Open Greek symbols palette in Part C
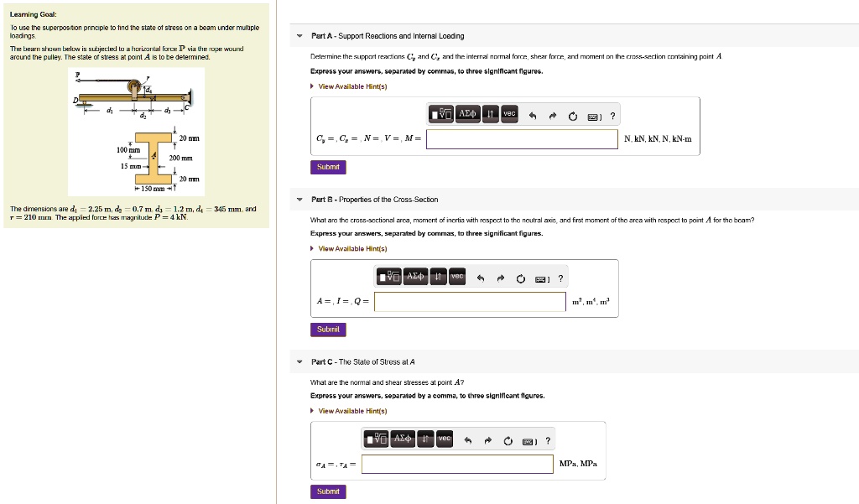Image resolution: width=859 pixels, height=504 pixels. click(x=403, y=439)
